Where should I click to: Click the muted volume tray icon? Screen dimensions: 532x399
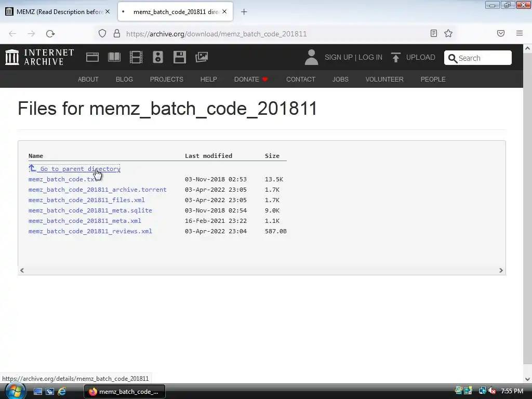(493, 391)
